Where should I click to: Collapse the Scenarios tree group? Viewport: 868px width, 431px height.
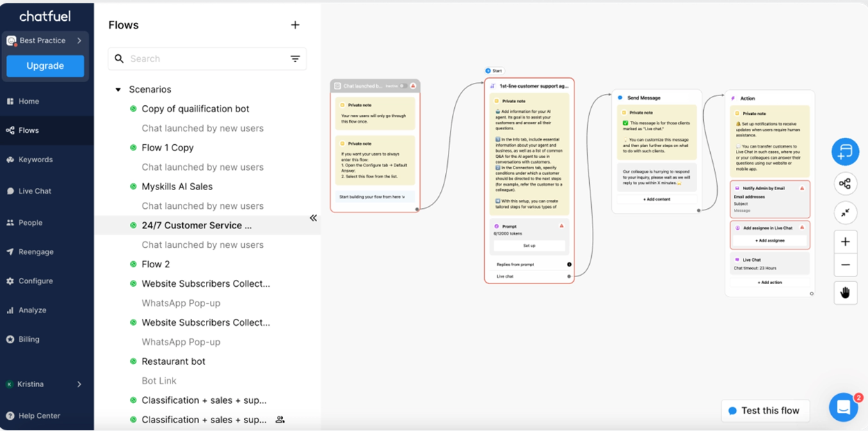[x=118, y=90]
